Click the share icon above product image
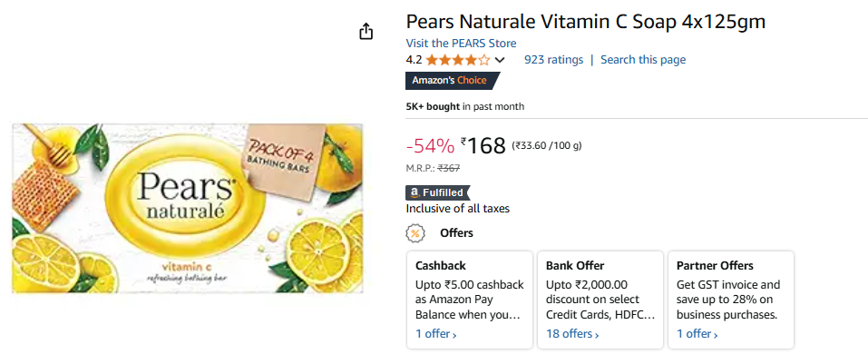Image resolution: width=868 pixels, height=354 pixels. pos(366,31)
